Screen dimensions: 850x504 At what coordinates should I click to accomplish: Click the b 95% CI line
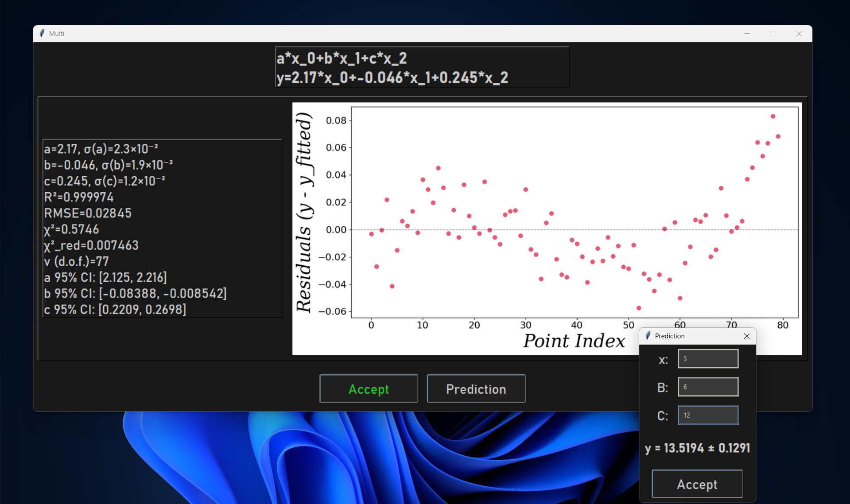pyautogui.click(x=135, y=293)
